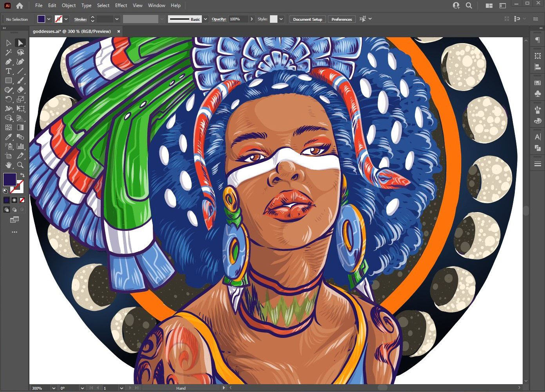Image resolution: width=545 pixels, height=392 pixels.
Task: Click the Opacity 100% field
Action: (x=239, y=19)
